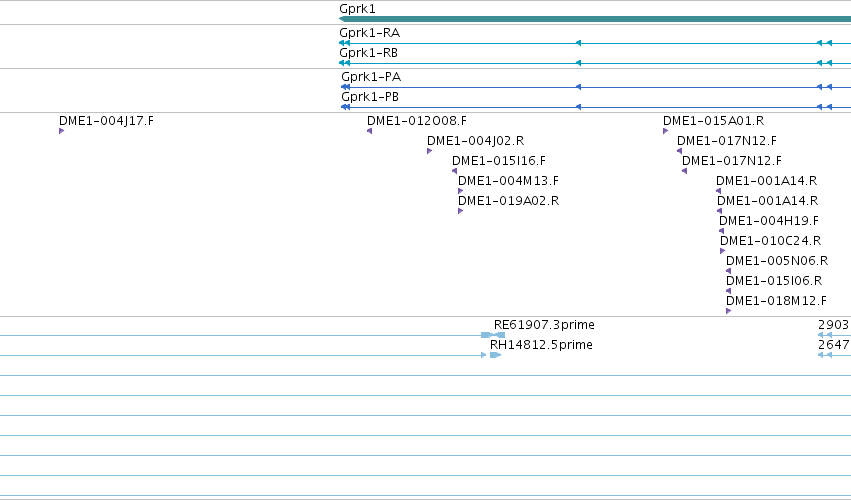Screen dimensions: 851x500
Task: Select the arrow glyph under DME1-004J02.R
Action: click(x=429, y=151)
